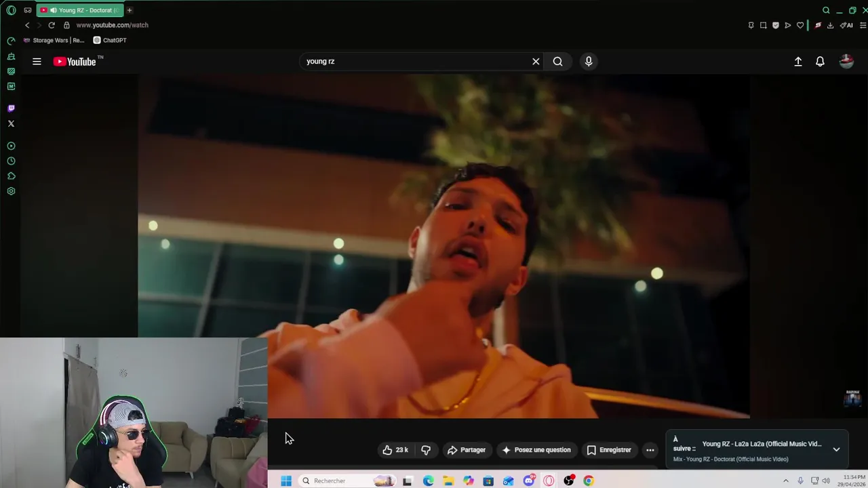Image resolution: width=868 pixels, height=488 pixels.
Task: Click the taskbar Rechercher search field
Action: tap(349, 481)
